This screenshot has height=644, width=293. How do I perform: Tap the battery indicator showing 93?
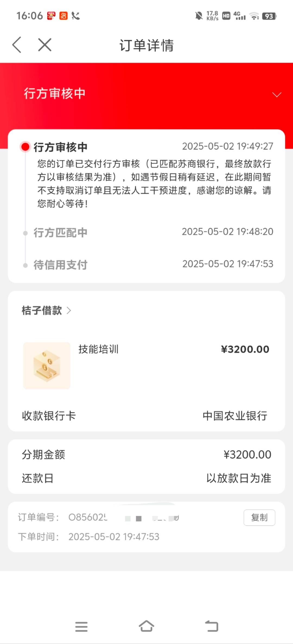269,16
